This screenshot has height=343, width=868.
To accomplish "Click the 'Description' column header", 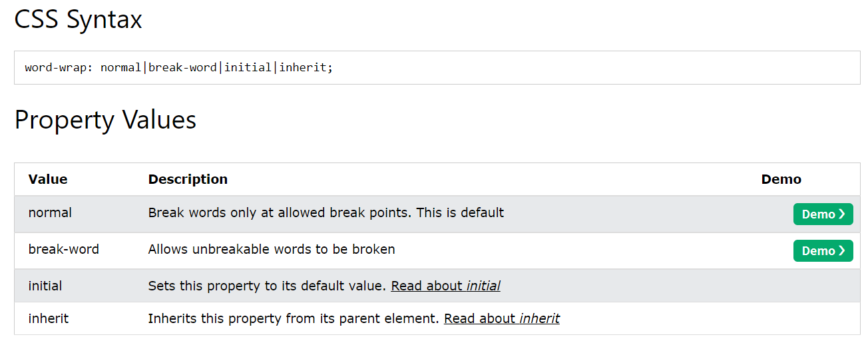I will click(x=188, y=179).
